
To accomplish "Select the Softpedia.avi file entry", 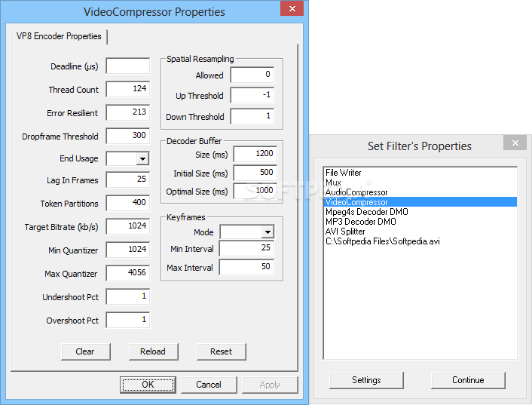I will (420, 241).
